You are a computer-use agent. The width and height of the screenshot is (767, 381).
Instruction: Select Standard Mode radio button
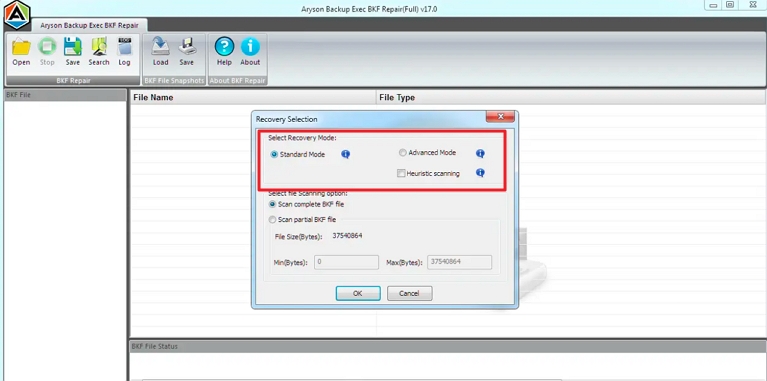pyautogui.click(x=274, y=155)
